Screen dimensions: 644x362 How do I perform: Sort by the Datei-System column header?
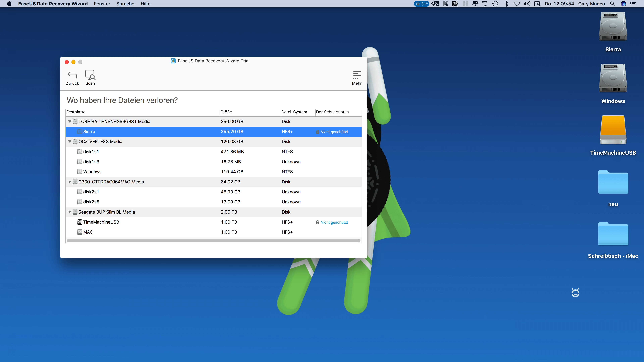pos(298,112)
